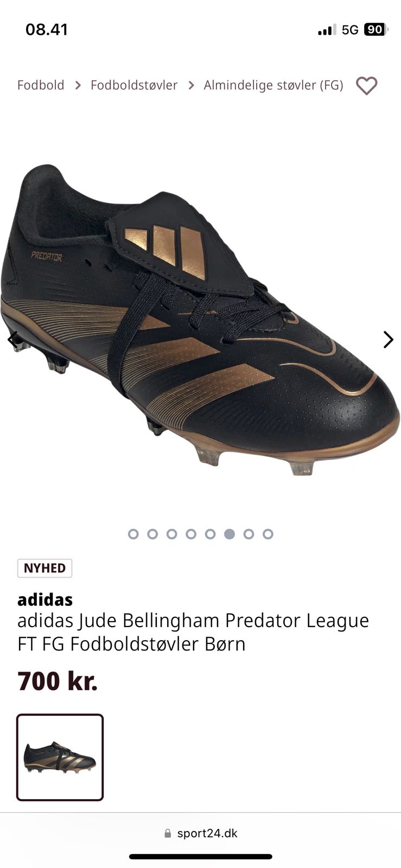Select the black-gold boot color thumbnail
This screenshot has height=868, width=401.
click(x=60, y=757)
